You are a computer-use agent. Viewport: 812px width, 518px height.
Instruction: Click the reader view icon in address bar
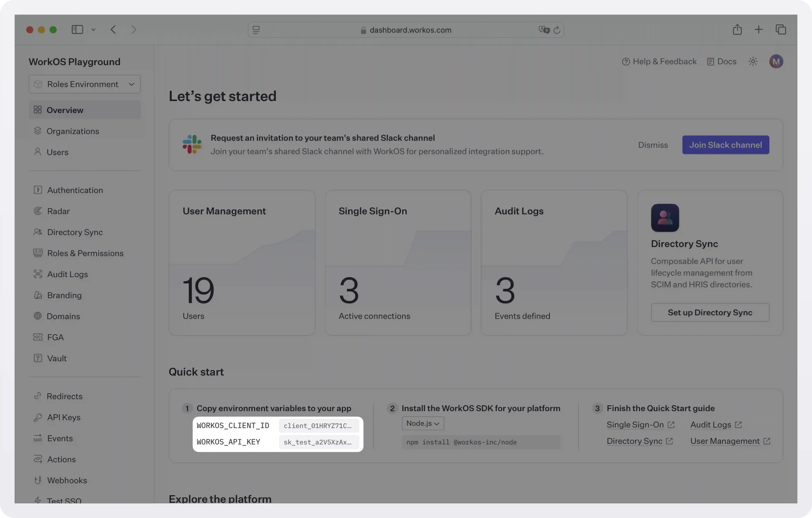(256, 30)
